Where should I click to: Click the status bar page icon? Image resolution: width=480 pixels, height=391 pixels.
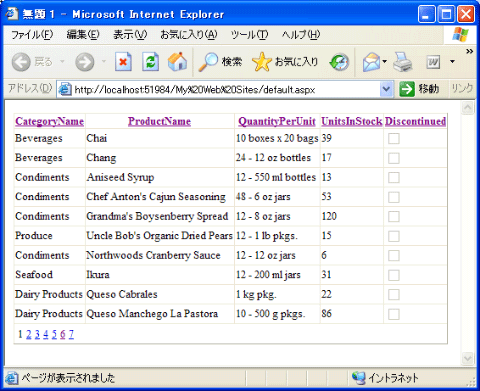point(12,378)
